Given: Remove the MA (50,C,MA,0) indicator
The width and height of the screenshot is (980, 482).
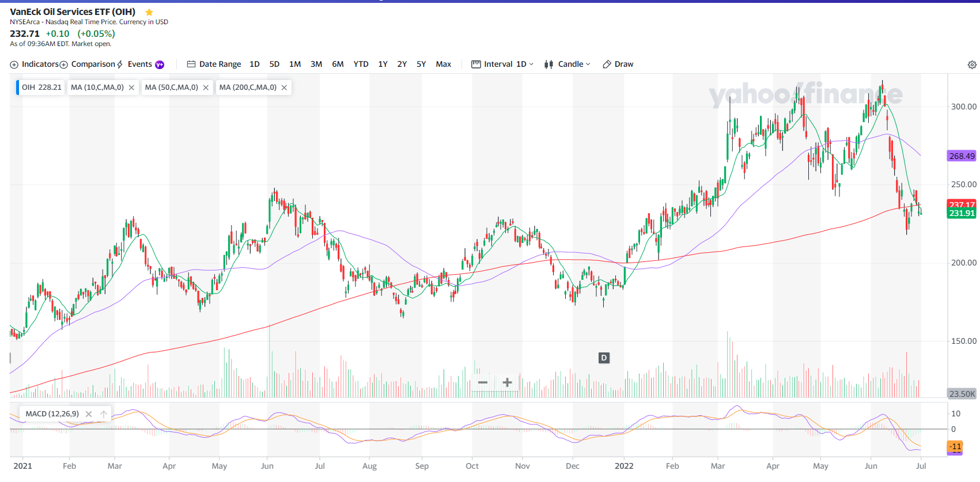Looking at the screenshot, I should coord(206,88).
